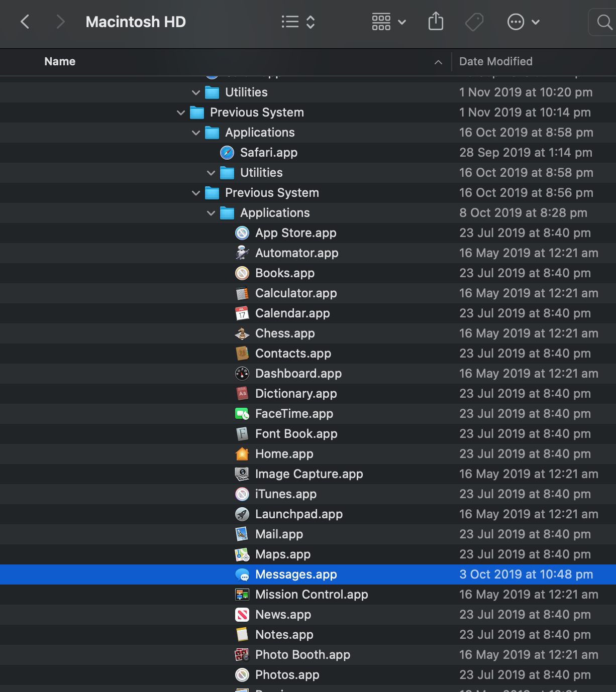Open the group-by grid dropdown
Image resolution: width=616 pixels, height=692 pixels.
pyautogui.click(x=389, y=22)
